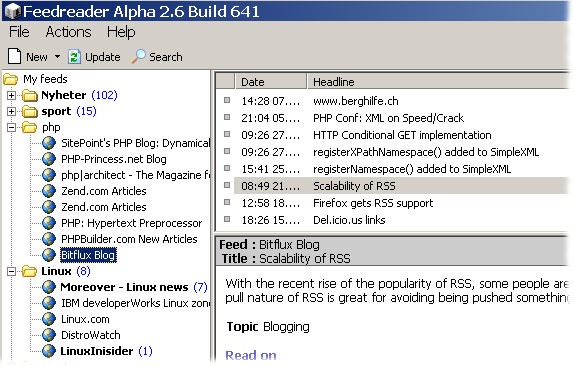This screenshot has height=366, width=574.
Task: Toggle read marker for HTTP Conditional GET implementation
Action: click(227, 134)
